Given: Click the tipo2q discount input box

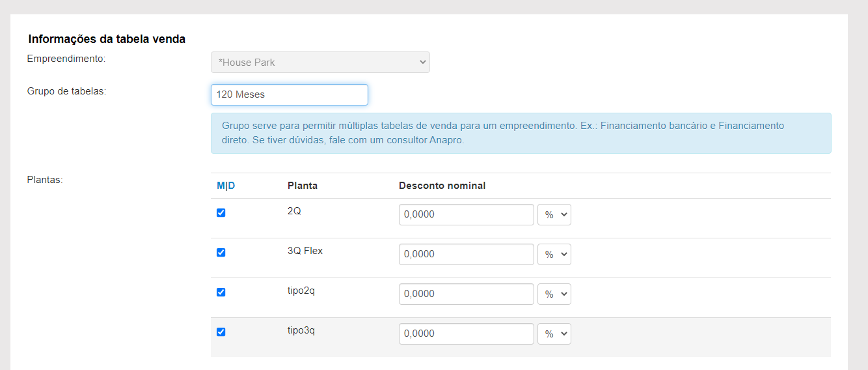Looking at the screenshot, I should click(466, 294).
